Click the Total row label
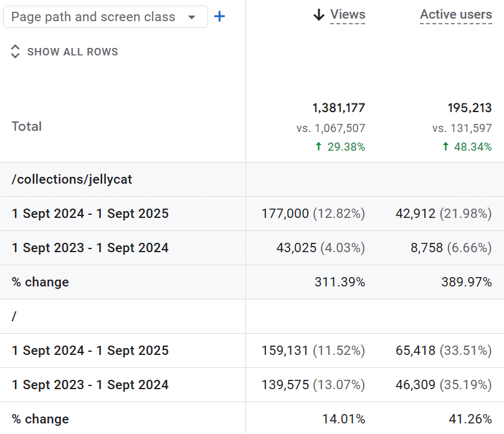The width and height of the screenshot is (504, 434). (27, 126)
